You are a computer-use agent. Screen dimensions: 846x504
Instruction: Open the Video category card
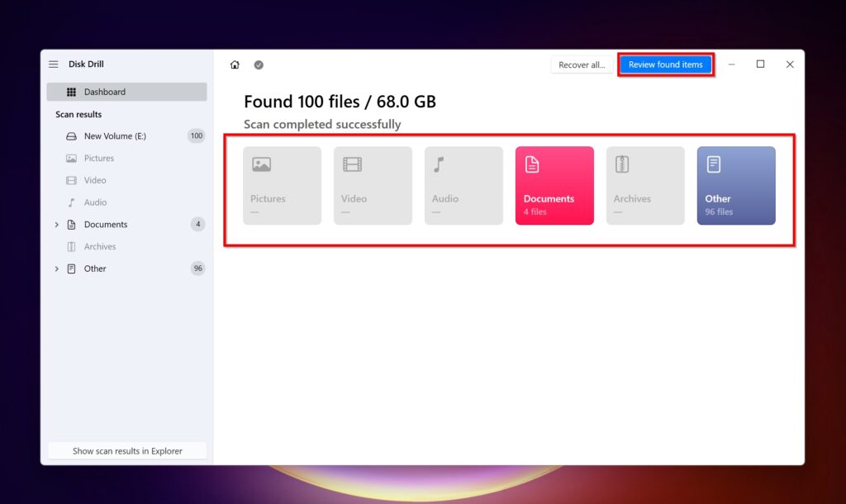point(373,185)
